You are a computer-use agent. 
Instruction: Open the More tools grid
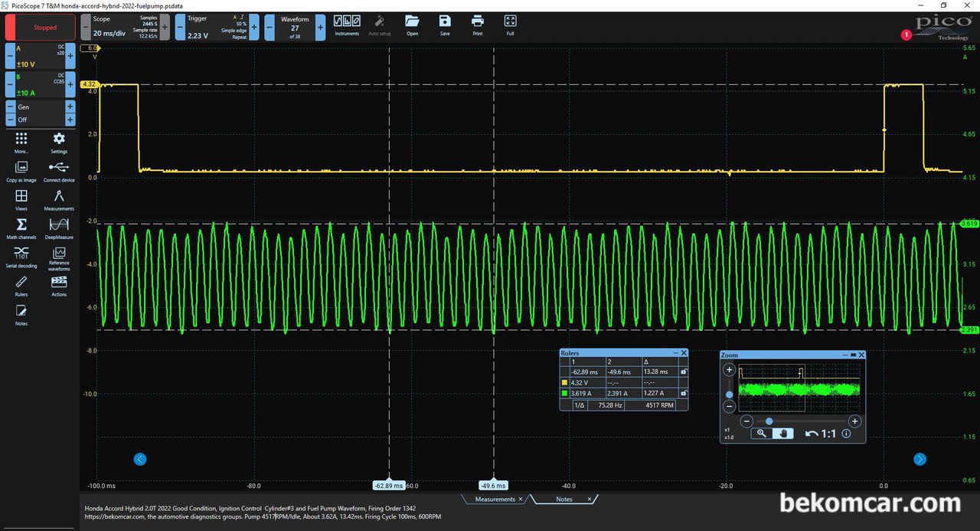pos(21,143)
